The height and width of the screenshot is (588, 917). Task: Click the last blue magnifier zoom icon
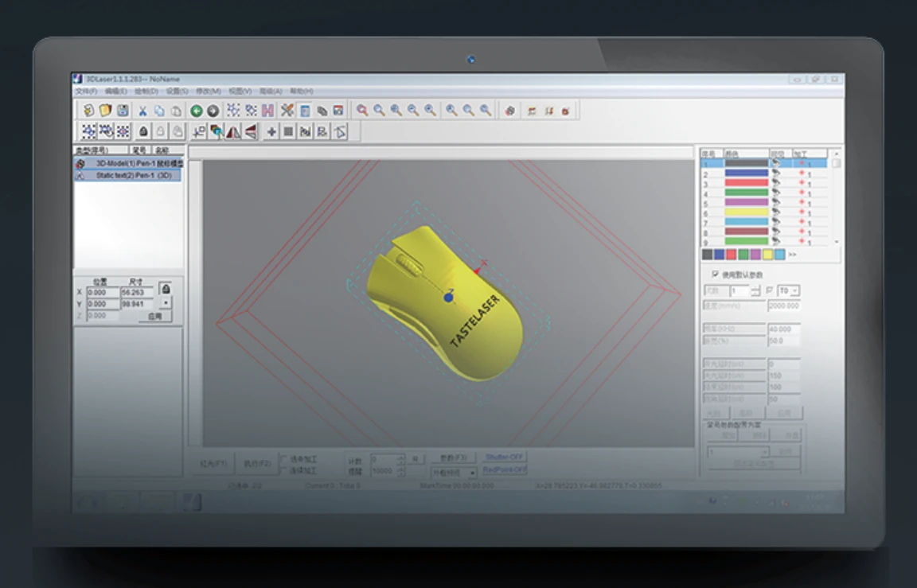pos(486,110)
